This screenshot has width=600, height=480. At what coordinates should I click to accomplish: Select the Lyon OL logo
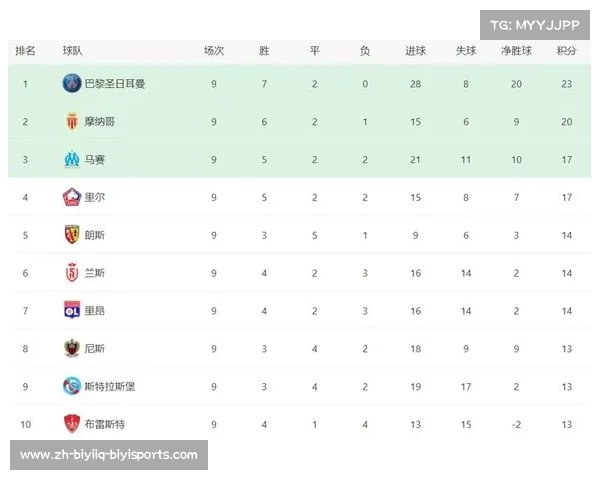(72, 310)
